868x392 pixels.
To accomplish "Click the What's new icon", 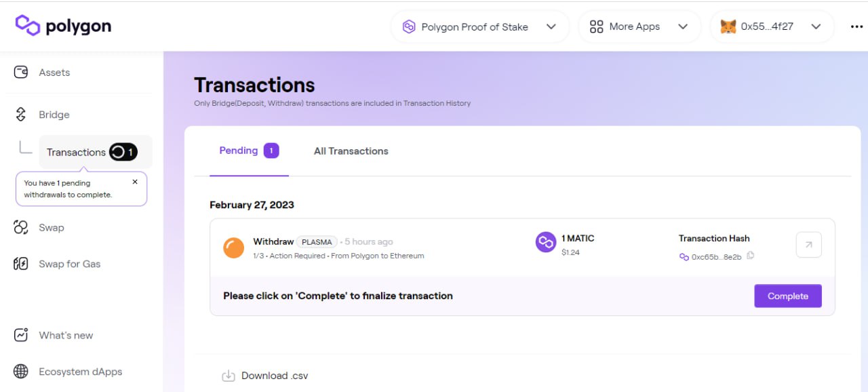I will coord(21,335).
